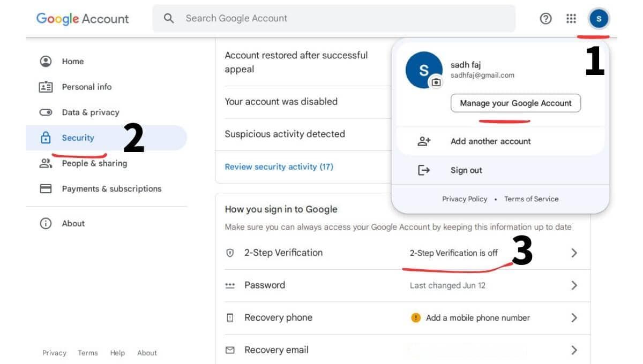This screenshot has width=643, height=364.
Task: Click Manage your Google Account button
Action: pos(515,103)
